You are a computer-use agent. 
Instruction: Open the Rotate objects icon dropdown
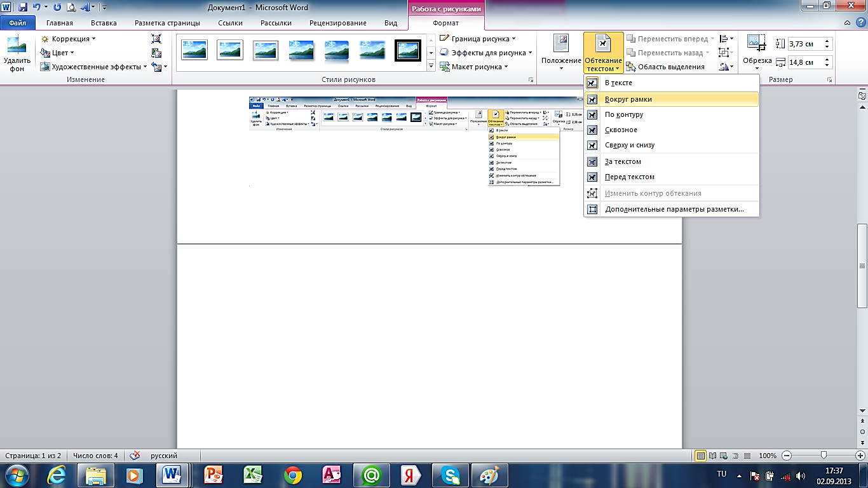(726, 67)
